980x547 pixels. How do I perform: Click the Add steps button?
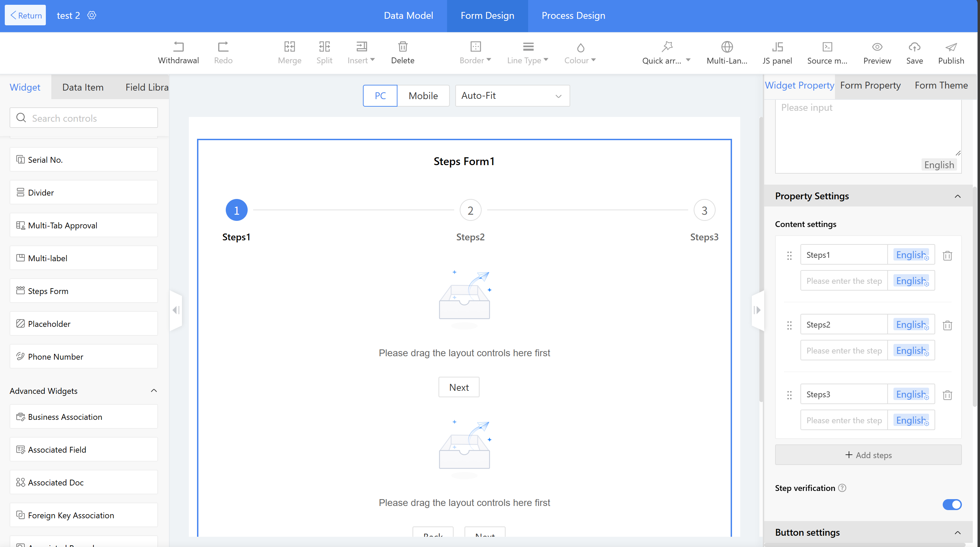[868, 455]
